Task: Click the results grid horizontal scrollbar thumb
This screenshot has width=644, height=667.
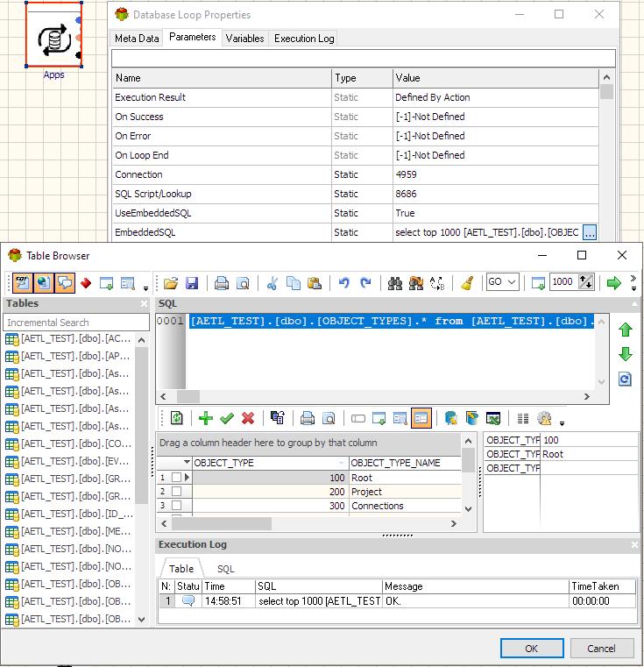Action: [x=221, y=523]
